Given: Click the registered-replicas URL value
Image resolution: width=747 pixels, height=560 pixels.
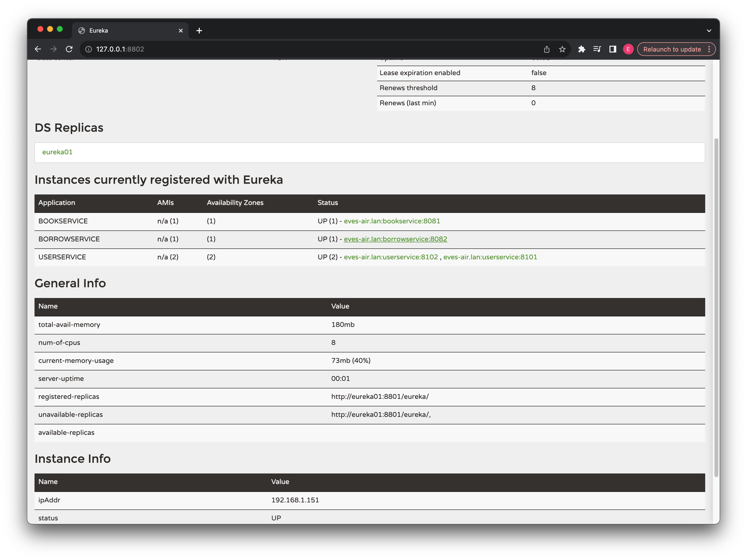Looking at the screenshot, I should pyautogui.click(x=380, y=396).
